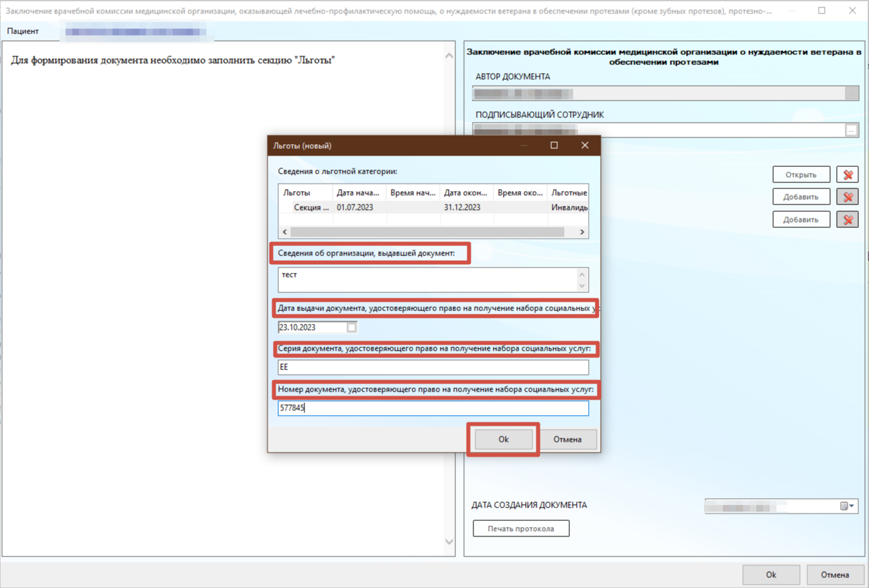
Task: Close the Льготы (новый) dialog with X
Action: coord(585,145)
